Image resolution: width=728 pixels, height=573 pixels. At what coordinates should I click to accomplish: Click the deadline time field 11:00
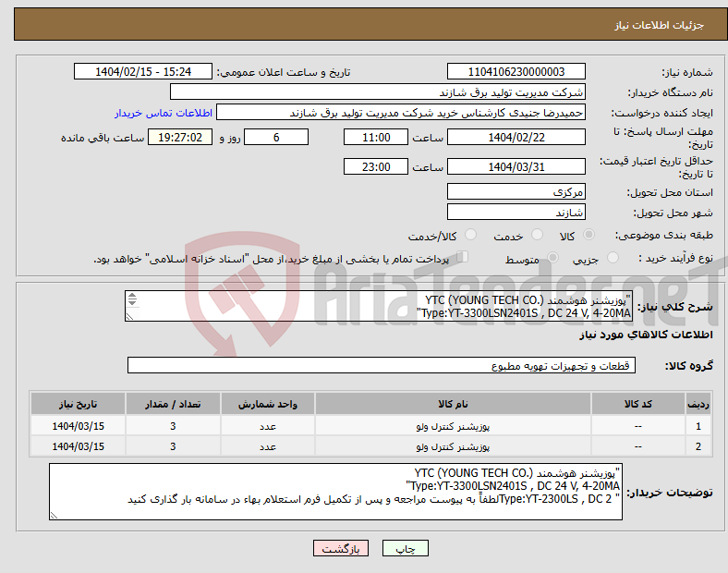pos(376,137)
